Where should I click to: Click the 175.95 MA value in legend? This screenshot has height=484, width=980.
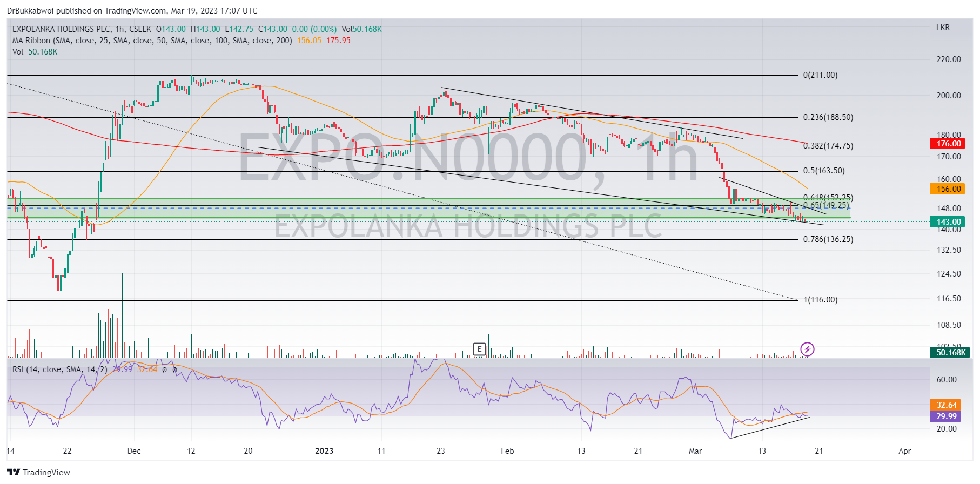coord(338,41)
